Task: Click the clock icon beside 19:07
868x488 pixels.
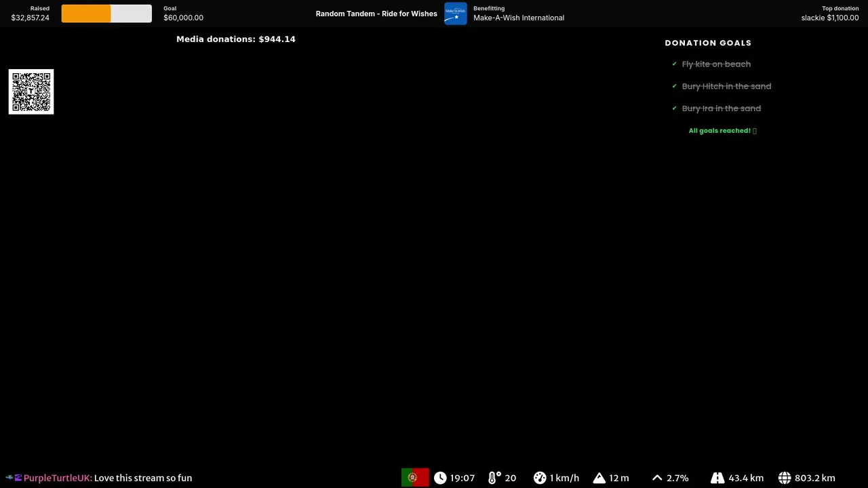Action: (440, 478)
